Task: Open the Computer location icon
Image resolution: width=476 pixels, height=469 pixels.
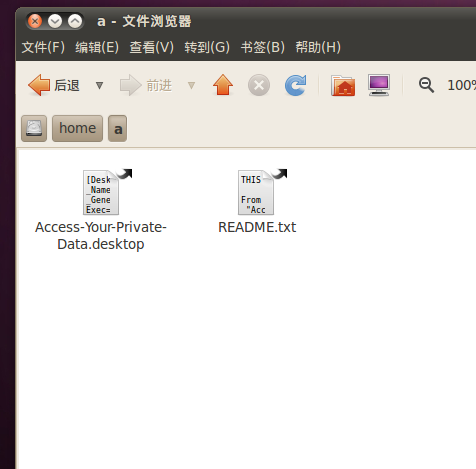Action: [x=379, y=85]
